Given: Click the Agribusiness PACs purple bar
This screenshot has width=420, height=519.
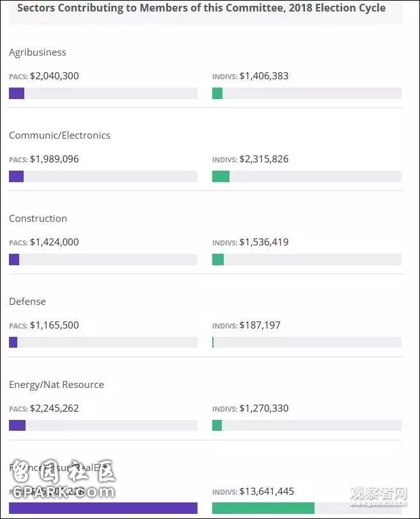Looking at the screenshot, I should (x=17, y=93).
